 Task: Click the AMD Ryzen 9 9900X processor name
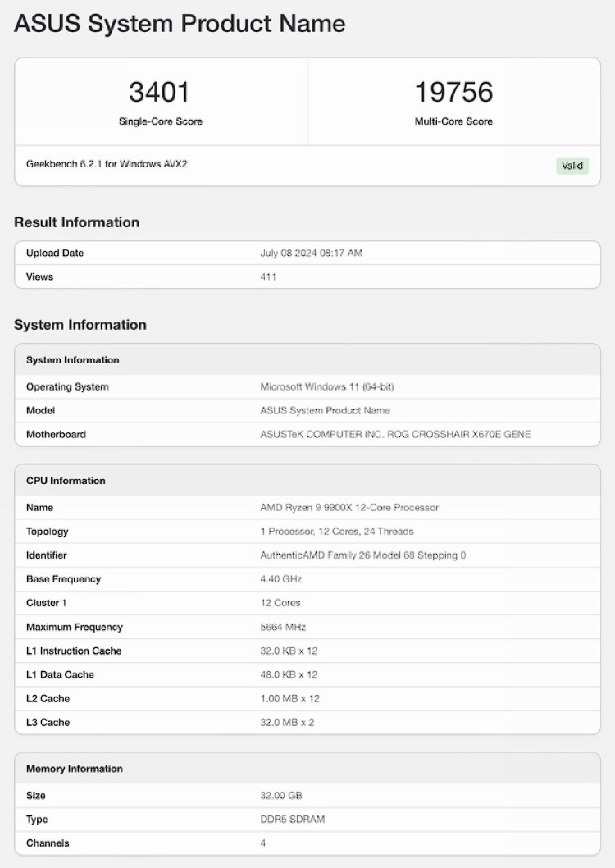(349, 508)
